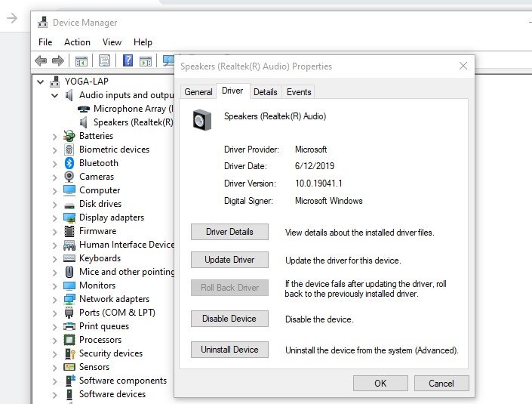Click the Firmware chip icon

point(69,231)
